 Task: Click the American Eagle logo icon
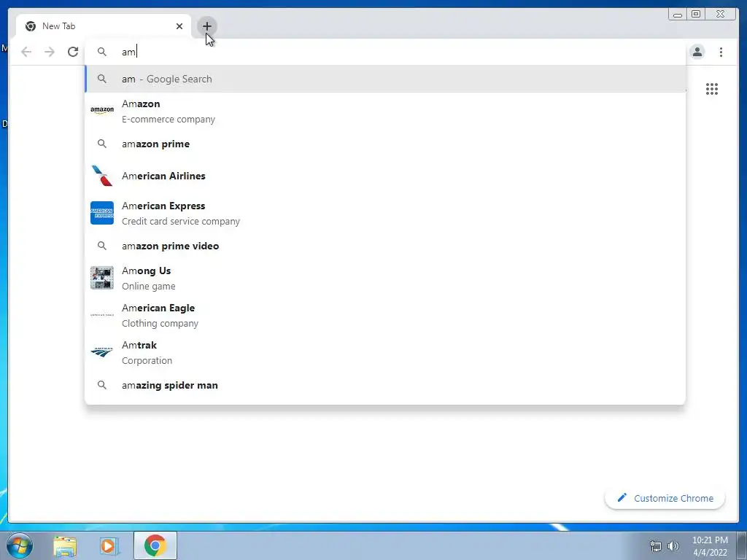[102, 315]
